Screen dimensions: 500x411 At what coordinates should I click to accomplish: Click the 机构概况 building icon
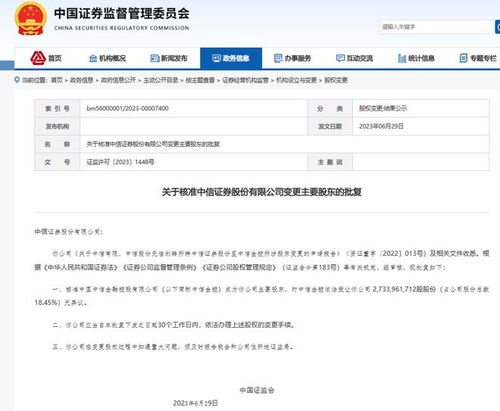point(93,58)
